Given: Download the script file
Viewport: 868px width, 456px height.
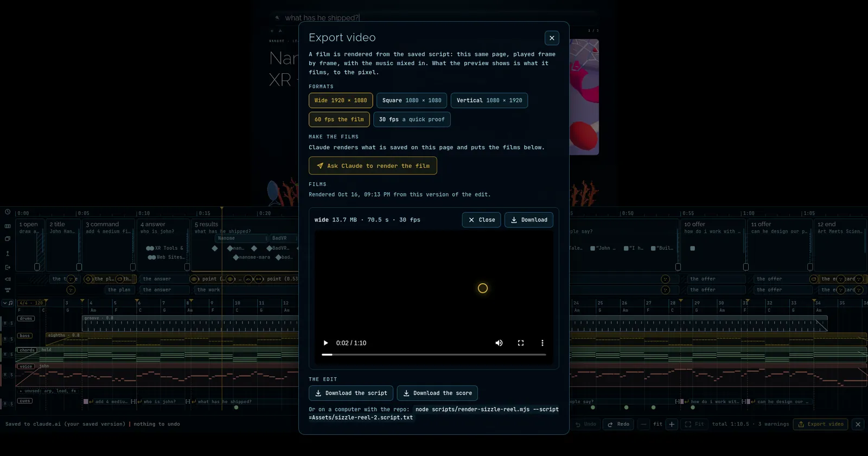Looking at the screenshot, I should [351, 393].
